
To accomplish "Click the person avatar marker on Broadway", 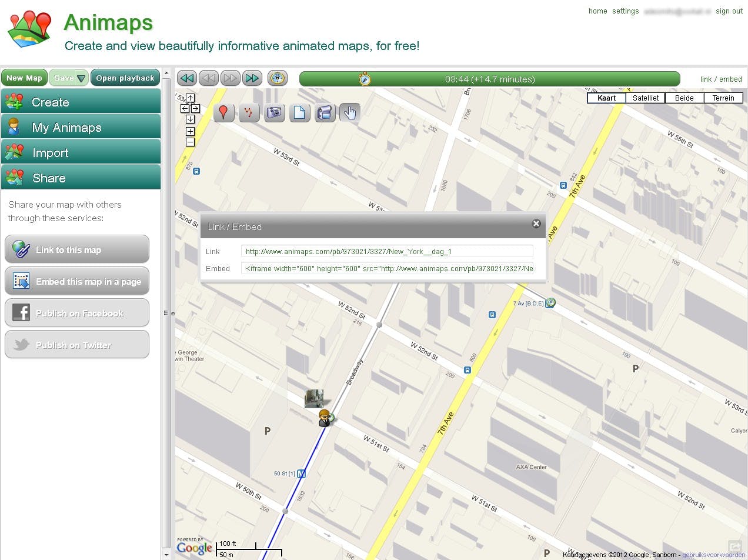I will click(x=325, y=418).
